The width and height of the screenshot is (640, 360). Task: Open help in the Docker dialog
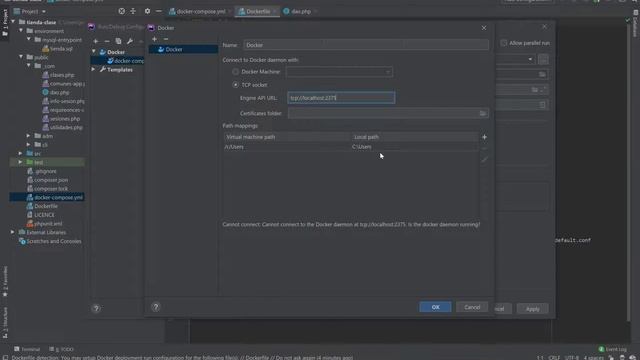click(x=156, y=307)
